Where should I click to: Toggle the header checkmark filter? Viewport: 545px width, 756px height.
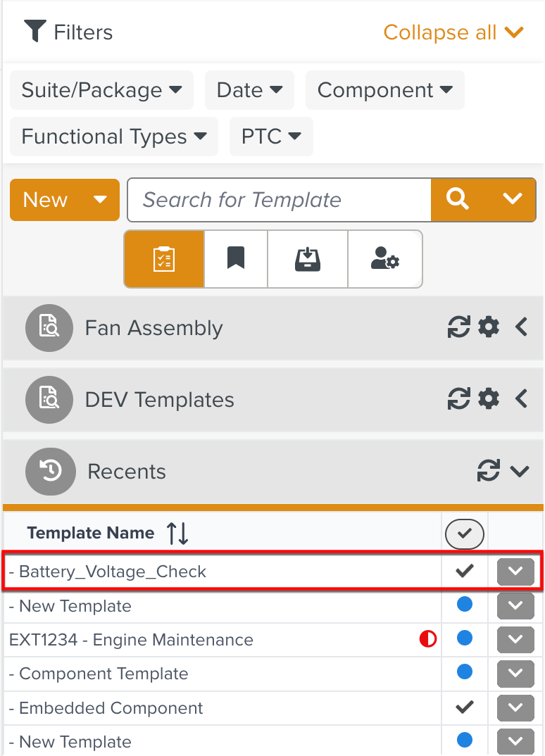464,534
